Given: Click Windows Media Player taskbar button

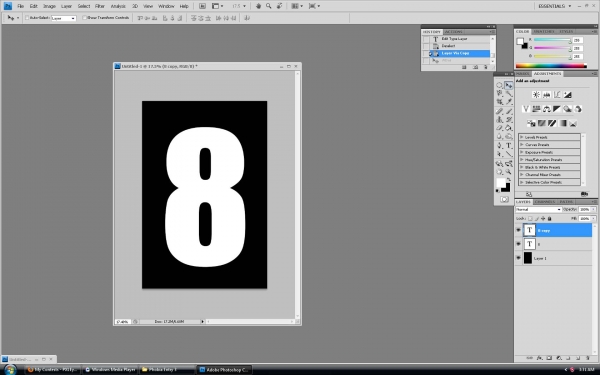Looking at the screenshot, I should point(111,370).
